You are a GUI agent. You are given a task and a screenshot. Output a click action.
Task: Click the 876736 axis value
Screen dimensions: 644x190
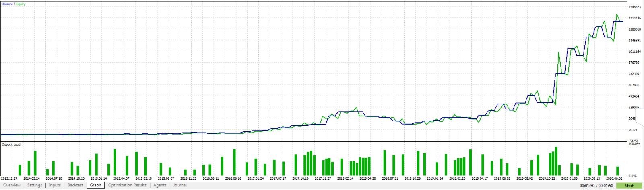point(634,63)
